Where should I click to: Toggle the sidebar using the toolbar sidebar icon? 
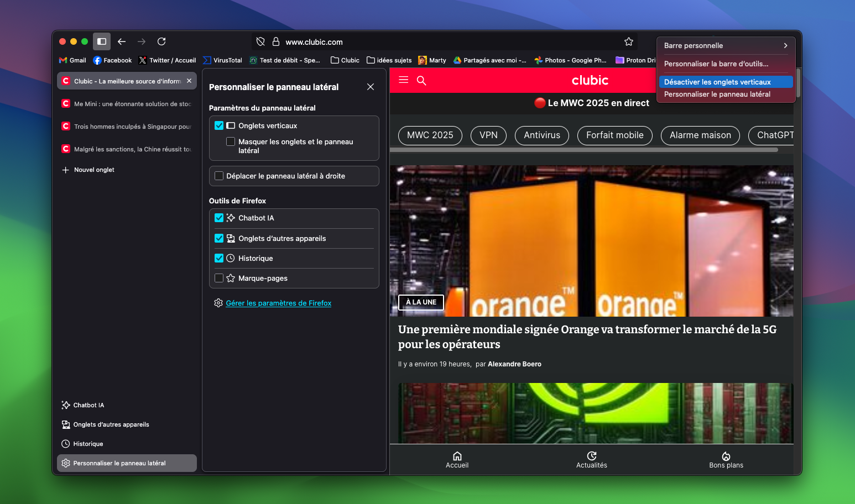point(102,41)
